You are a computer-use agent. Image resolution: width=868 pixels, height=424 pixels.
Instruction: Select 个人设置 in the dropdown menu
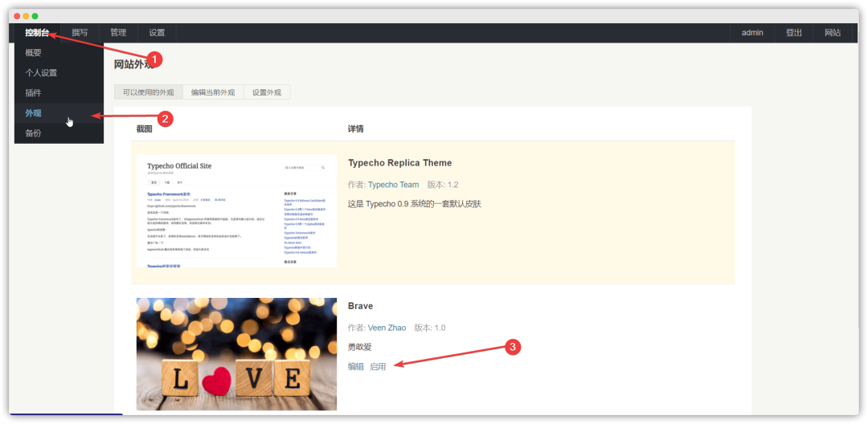click(x=59, y=73)
